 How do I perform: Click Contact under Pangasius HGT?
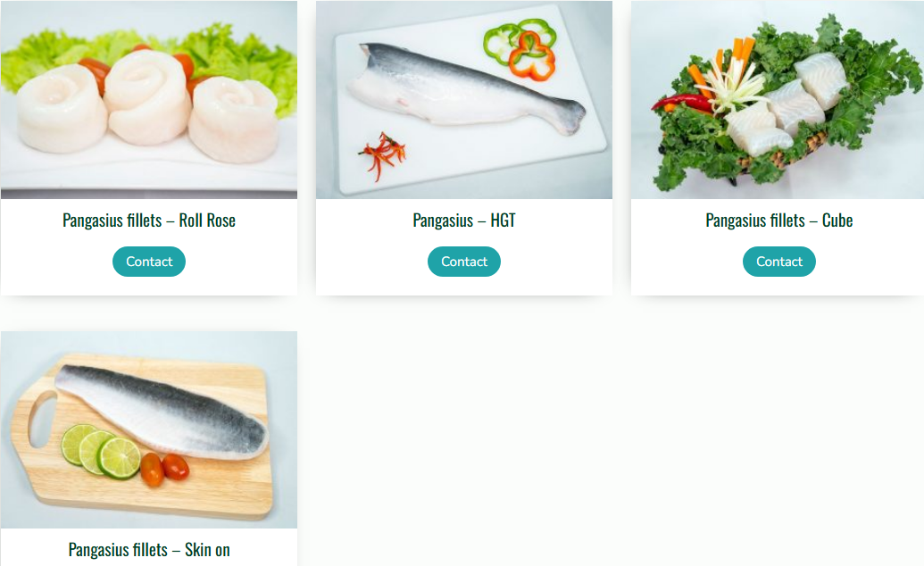463,262
